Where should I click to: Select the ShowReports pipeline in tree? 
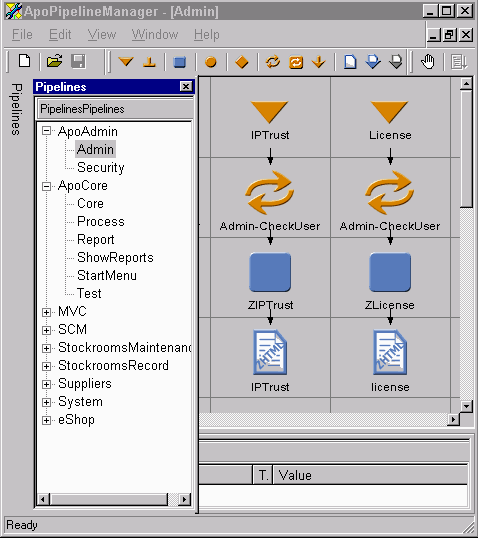coord(115,258)
